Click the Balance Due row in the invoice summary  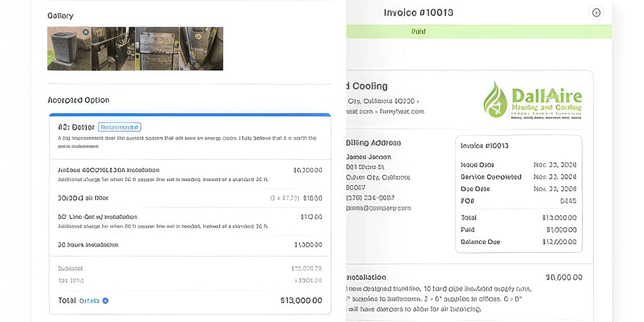click(518, 242)
